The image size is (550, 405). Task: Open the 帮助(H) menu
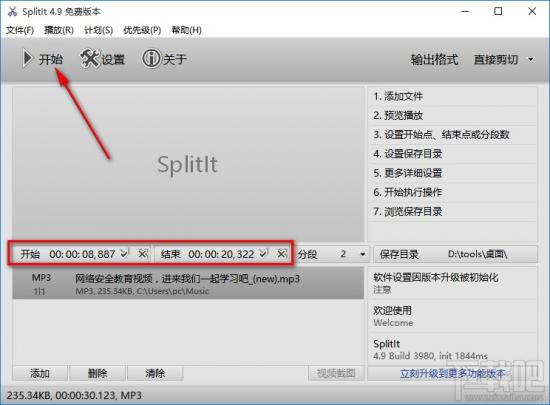[x=187, y=30]
